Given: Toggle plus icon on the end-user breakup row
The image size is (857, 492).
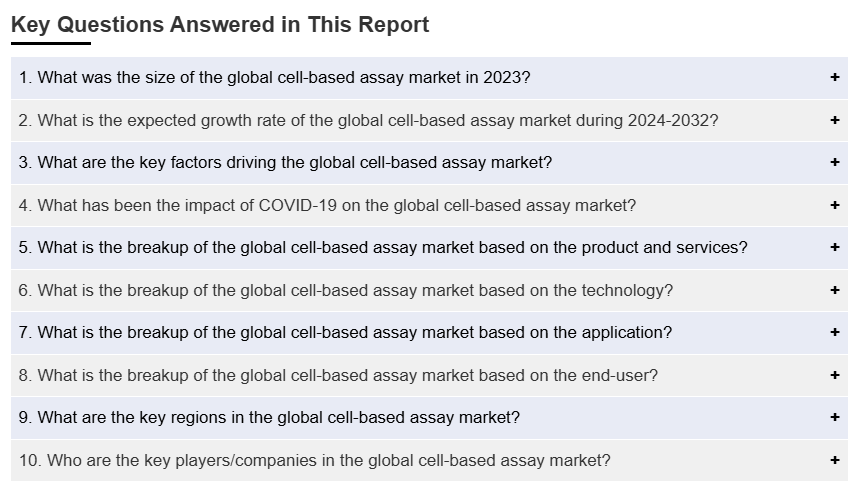Looking at the screenshot, I should pyautogui.click(x=835, y=375).
